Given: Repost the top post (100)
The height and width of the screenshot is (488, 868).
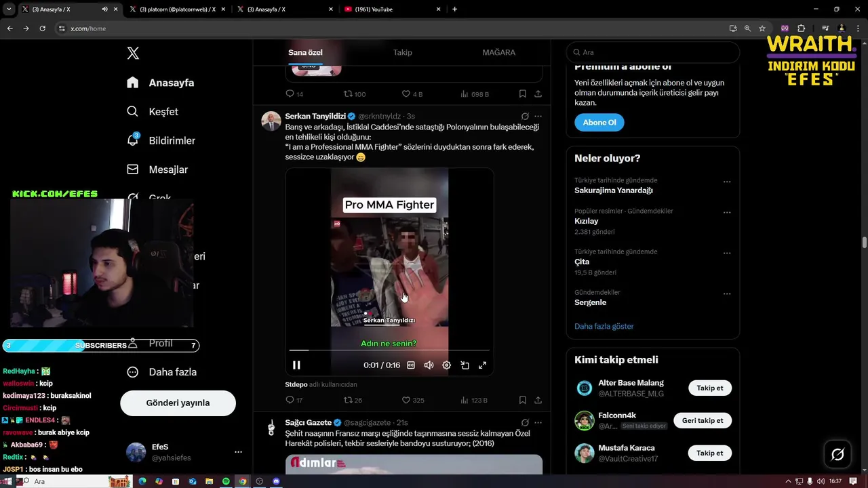Looking at the screenshot, I should (355, 94).
